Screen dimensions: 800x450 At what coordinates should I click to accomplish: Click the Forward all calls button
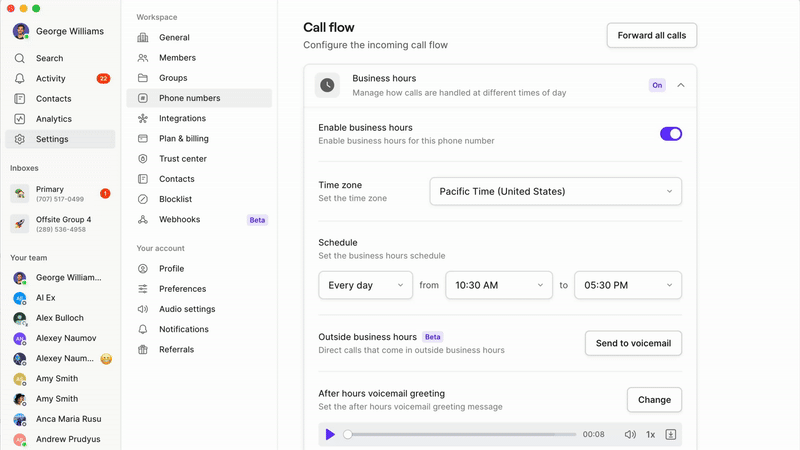[x=652, y=35]
